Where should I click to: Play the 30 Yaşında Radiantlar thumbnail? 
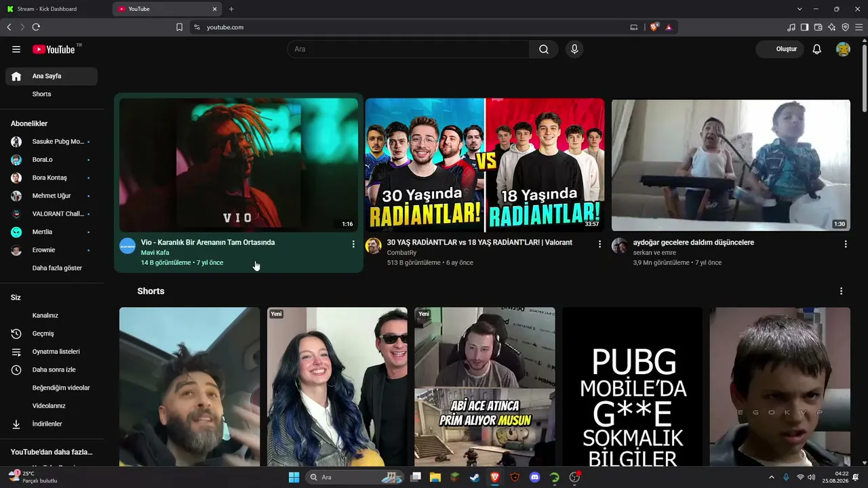(x=485, y=165)
